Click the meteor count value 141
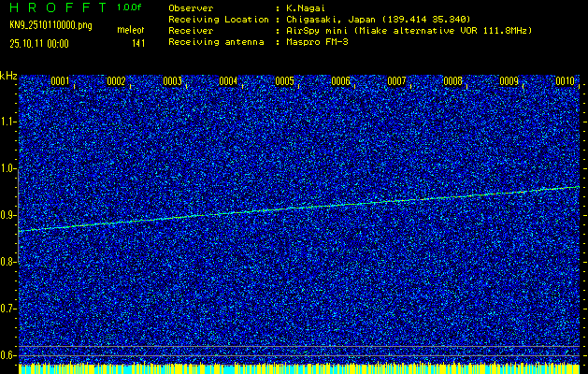This screenshot has width=588, height=374. 138,43
